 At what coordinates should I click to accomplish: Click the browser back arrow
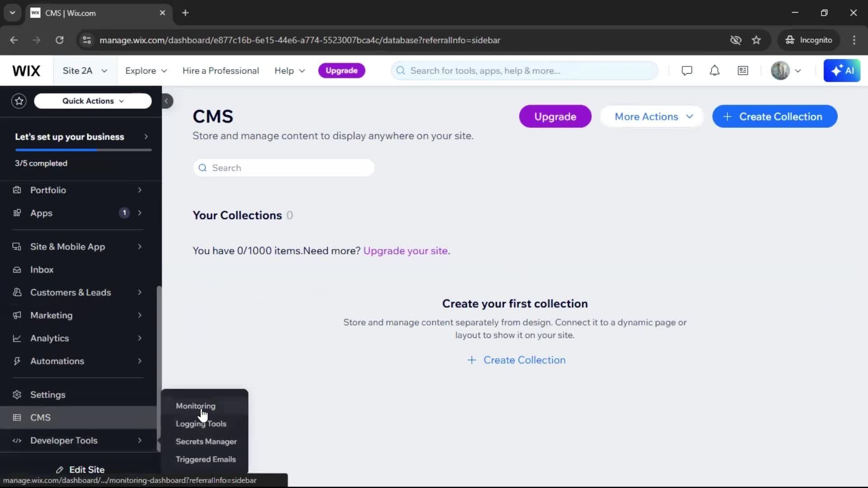14,40
